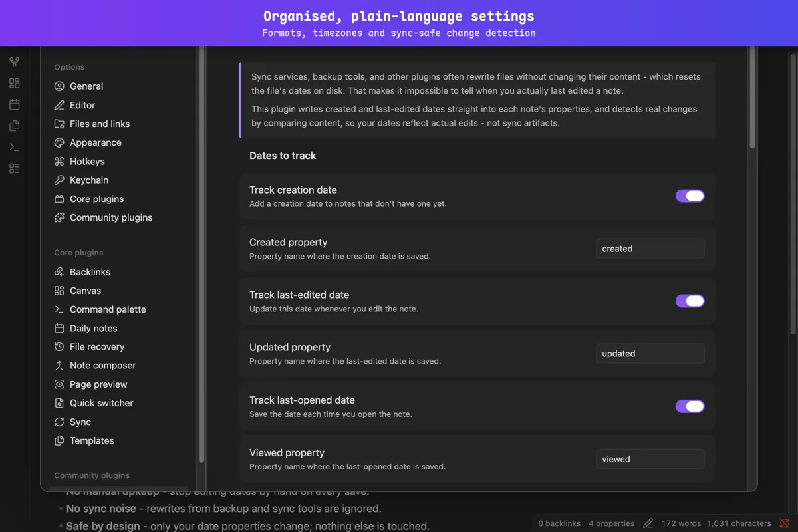798x532 pixels.
Task: Click the Note composer merge icon
Action: (x=59, y=366)
